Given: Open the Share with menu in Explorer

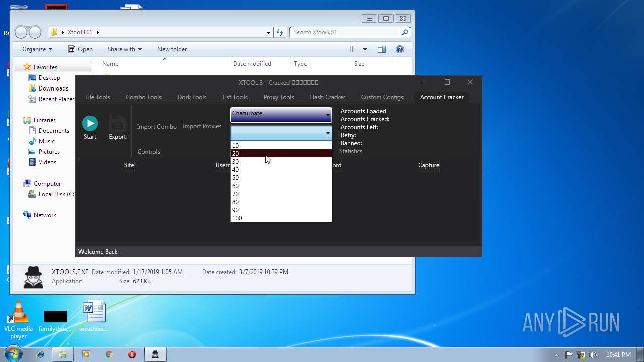Looking at the screenshot, I should pyautogui.click(x=125, y=49).
